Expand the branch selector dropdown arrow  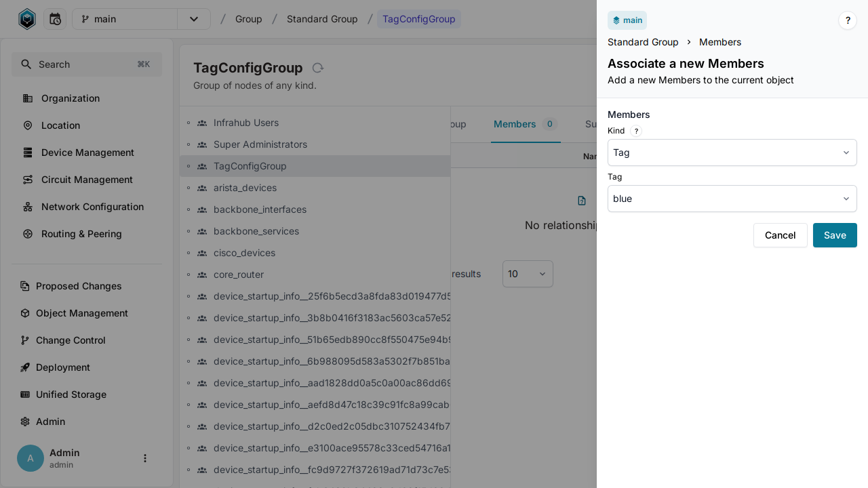click(x=194, y=19)
